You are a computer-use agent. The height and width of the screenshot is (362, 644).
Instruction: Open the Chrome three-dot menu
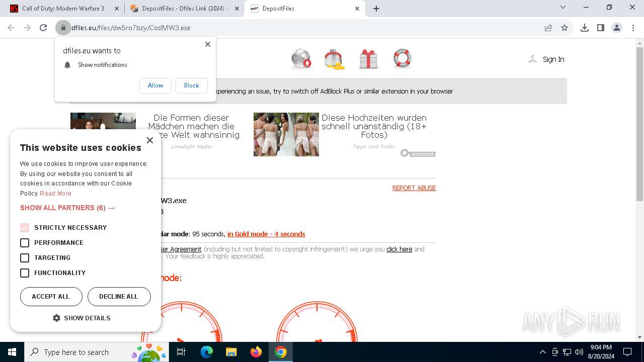[x=633, y=28]
